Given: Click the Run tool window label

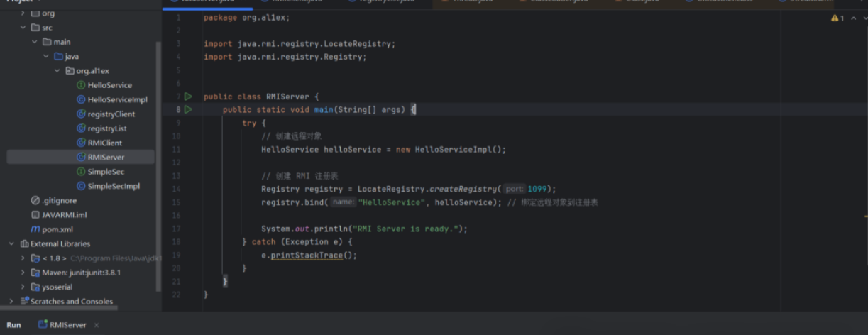Looking at the screenshot, I should (13, 325).
